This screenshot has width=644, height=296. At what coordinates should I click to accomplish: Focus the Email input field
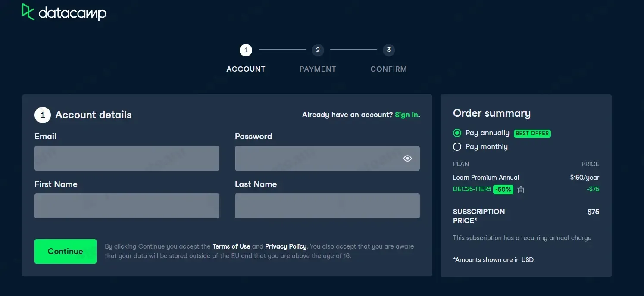point(127,159)
